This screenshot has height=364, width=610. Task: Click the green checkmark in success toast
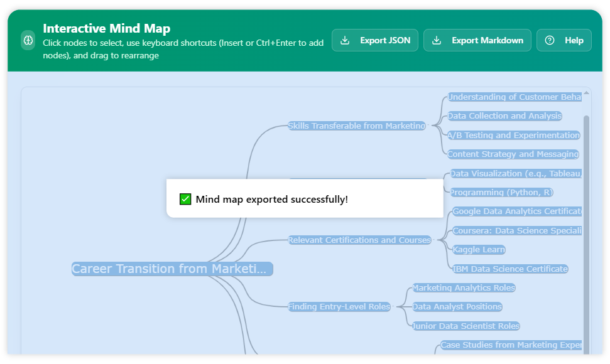tap(185, 199)
